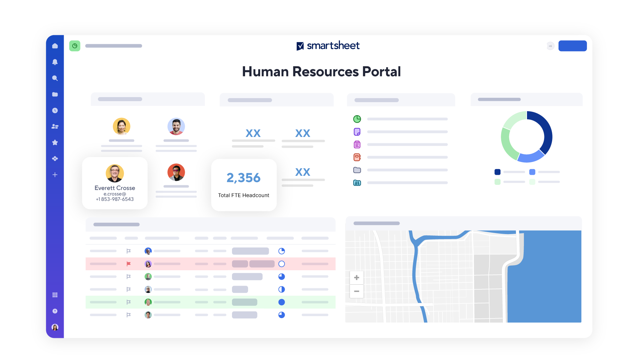
Task: Click the blue button at top right
Action: click(x=573, y=46)
